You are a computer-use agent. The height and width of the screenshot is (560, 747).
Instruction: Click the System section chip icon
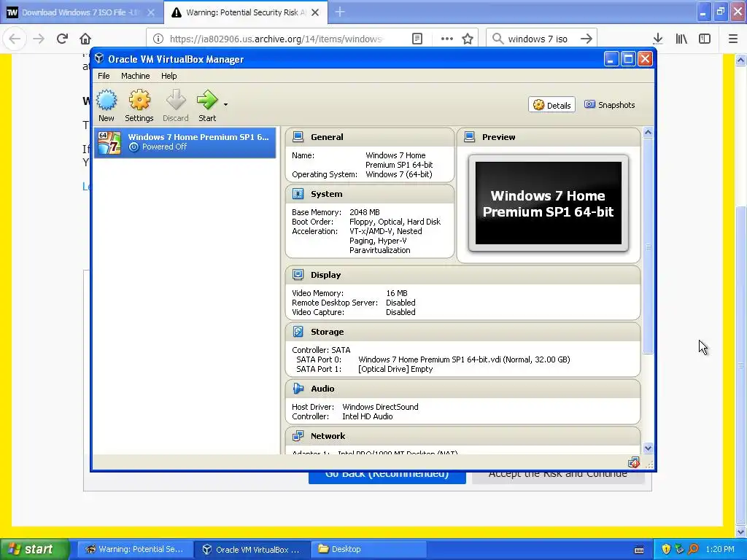click(x=298, y=194)
